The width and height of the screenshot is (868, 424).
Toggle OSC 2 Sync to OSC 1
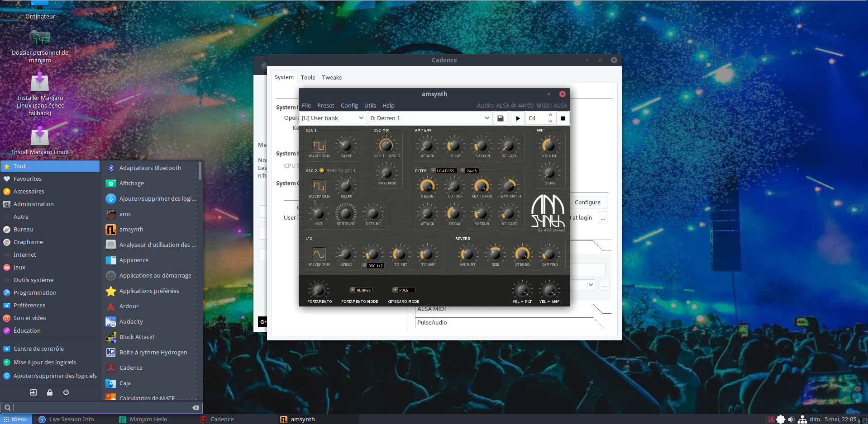(322, 171)
